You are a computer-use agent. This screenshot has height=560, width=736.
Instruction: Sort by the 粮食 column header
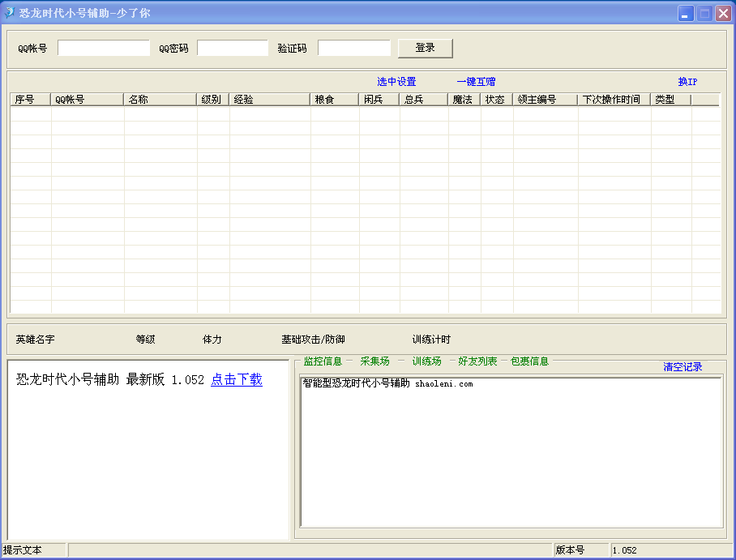tap(335, 100)
